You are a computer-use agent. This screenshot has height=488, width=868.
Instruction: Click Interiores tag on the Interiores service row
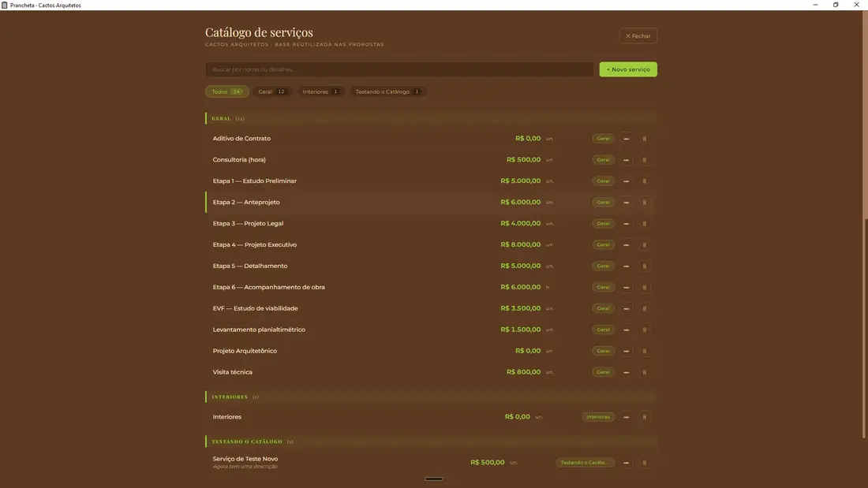click(x=598, y=417)
